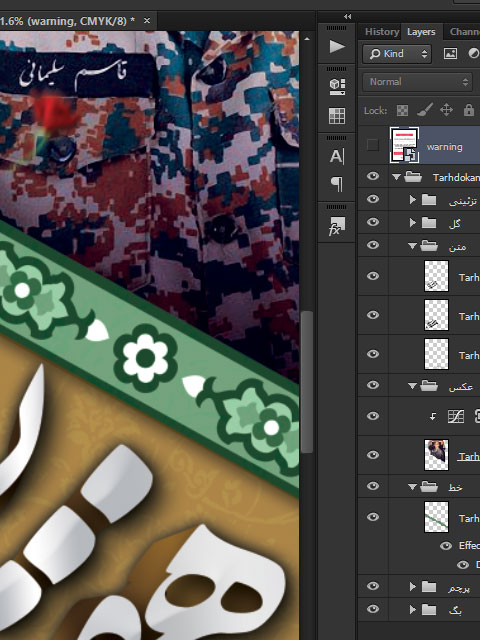Click the clipping arrow on Curves layer
The image size is (480, 640).
click(x=433, y=416)
